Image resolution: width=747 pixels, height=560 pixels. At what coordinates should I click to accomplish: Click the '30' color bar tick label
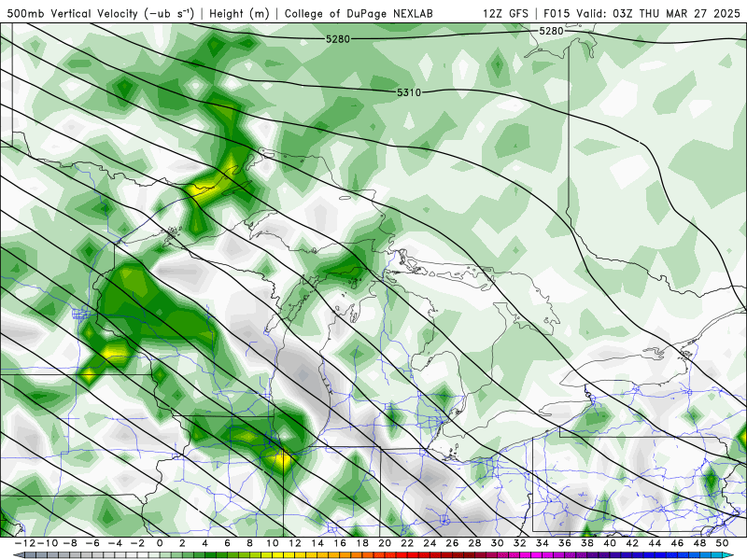pos(498,543)
